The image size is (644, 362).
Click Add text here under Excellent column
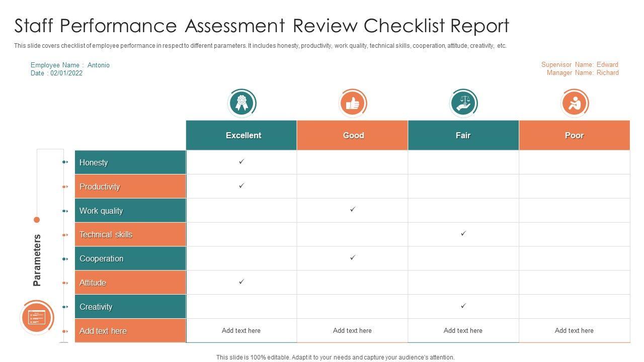[242, 331]
